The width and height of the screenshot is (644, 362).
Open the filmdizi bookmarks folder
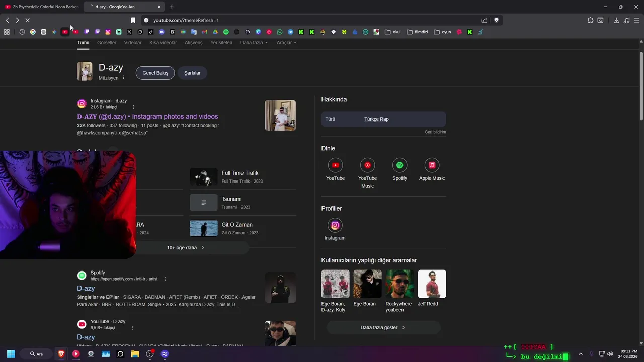point(417,32)
